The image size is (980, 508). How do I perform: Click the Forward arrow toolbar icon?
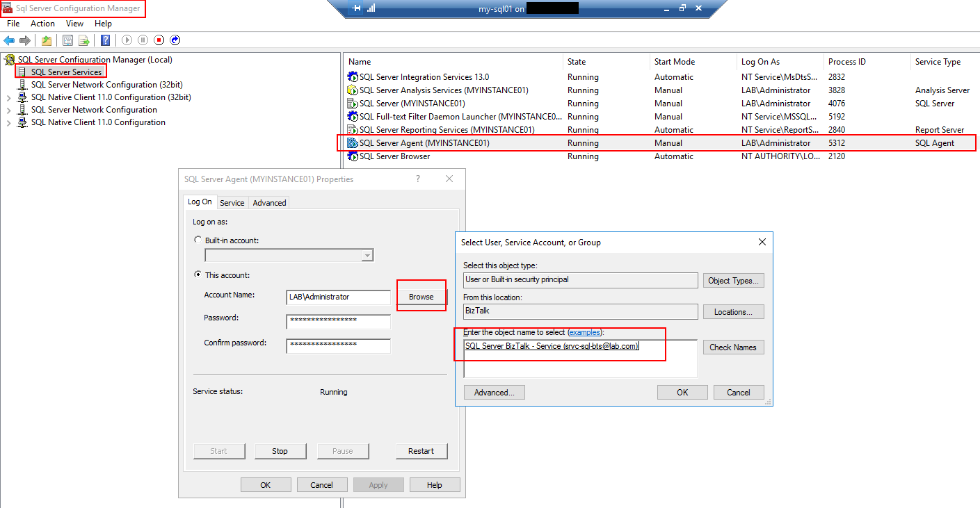[x=25, y=40]
